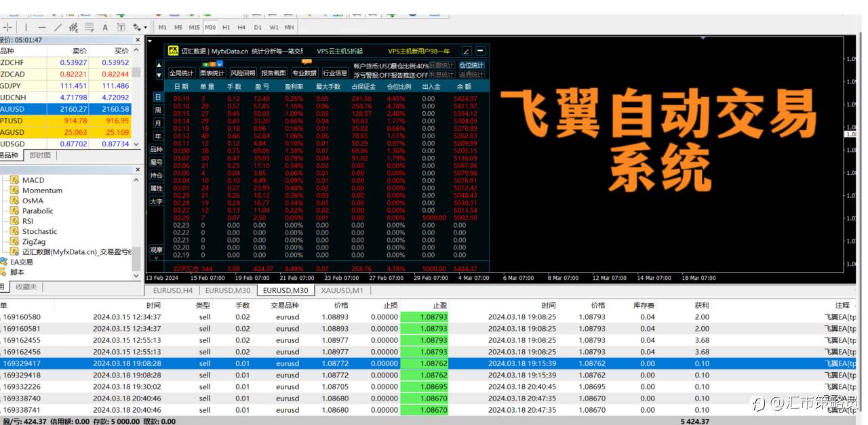The image size is (868, 425).
Task: Click the panel up arrow button
Action: tap(159, 65)
